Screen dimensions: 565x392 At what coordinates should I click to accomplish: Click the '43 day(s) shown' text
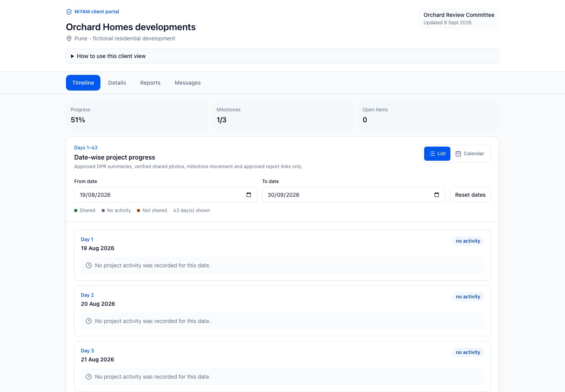(x=191, y=211)
